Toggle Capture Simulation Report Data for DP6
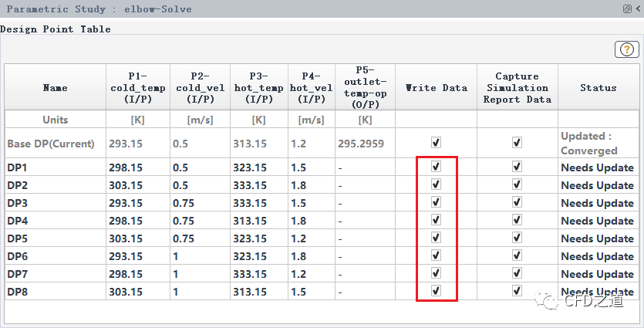644x328 pixels. pyautogui.click(x=517, y=255)
